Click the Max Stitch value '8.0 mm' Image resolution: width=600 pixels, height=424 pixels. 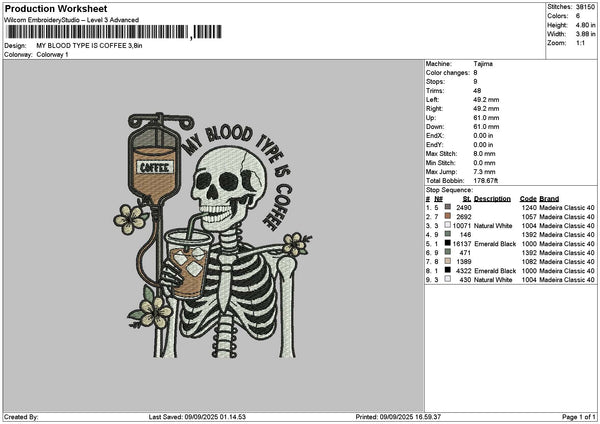pos(484,153)
